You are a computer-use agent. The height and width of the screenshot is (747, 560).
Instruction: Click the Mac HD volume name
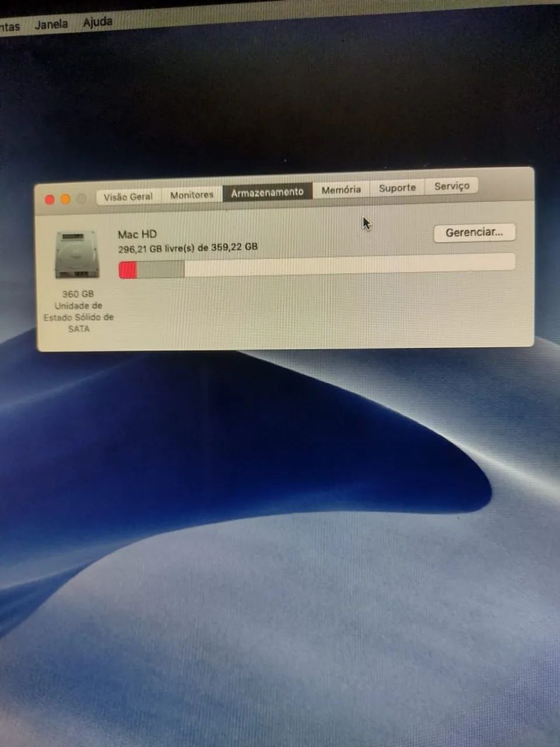137,235
